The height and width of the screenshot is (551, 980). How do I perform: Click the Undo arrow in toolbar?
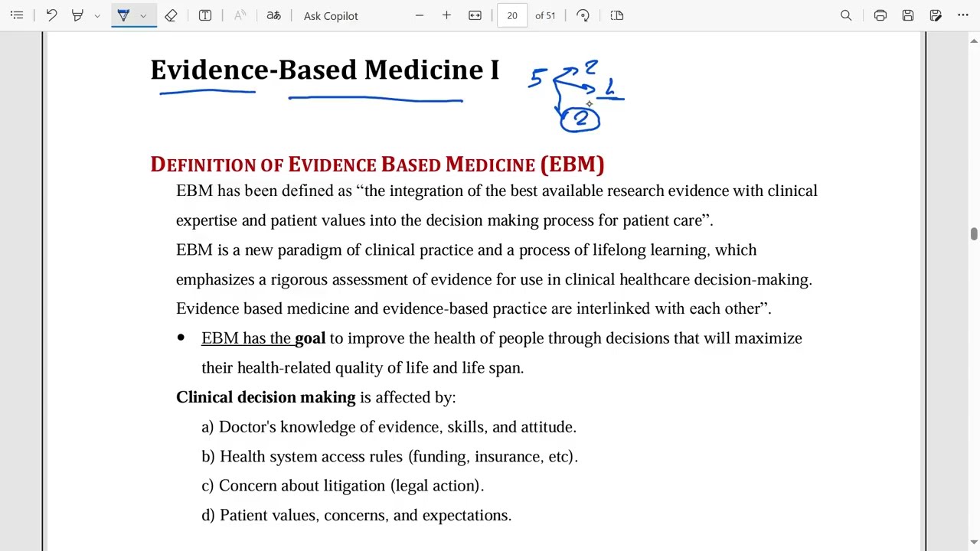coord(51,15)
